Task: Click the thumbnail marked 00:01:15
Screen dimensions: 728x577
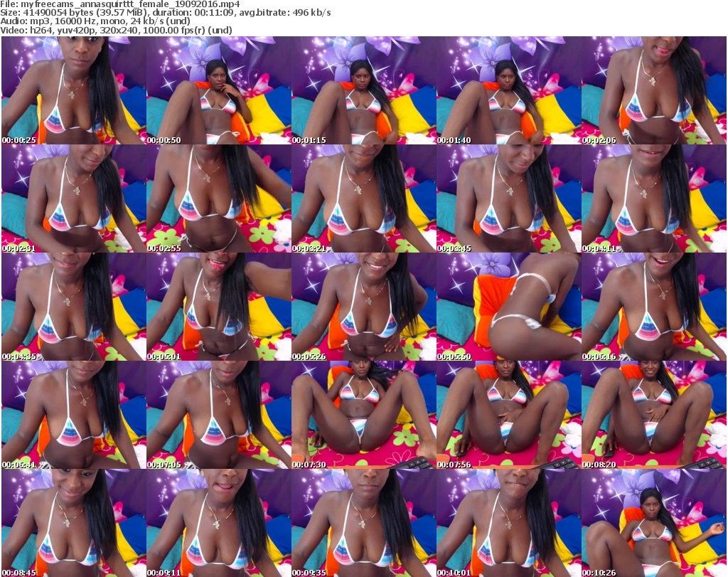Action: point(363,90)
